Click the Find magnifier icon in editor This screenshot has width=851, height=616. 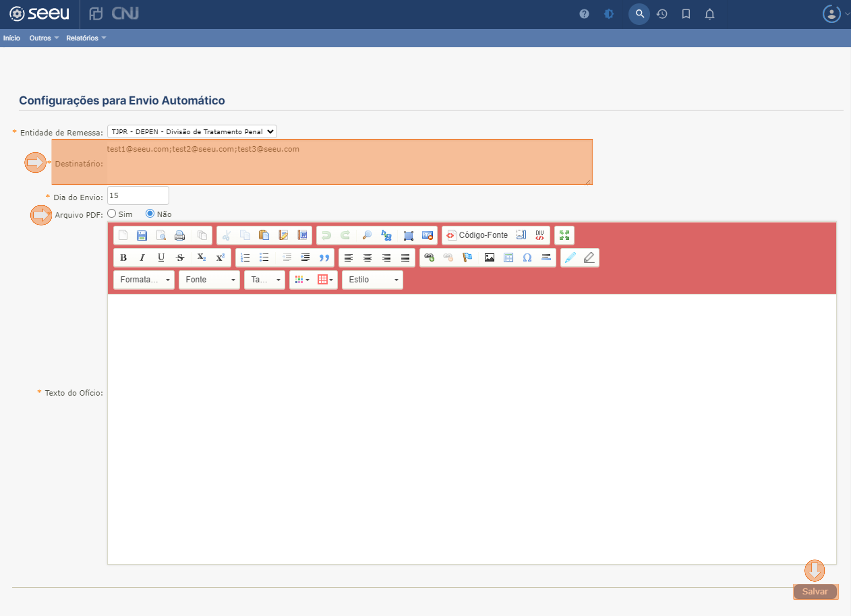pyautogui.click(x=367, y=235)
